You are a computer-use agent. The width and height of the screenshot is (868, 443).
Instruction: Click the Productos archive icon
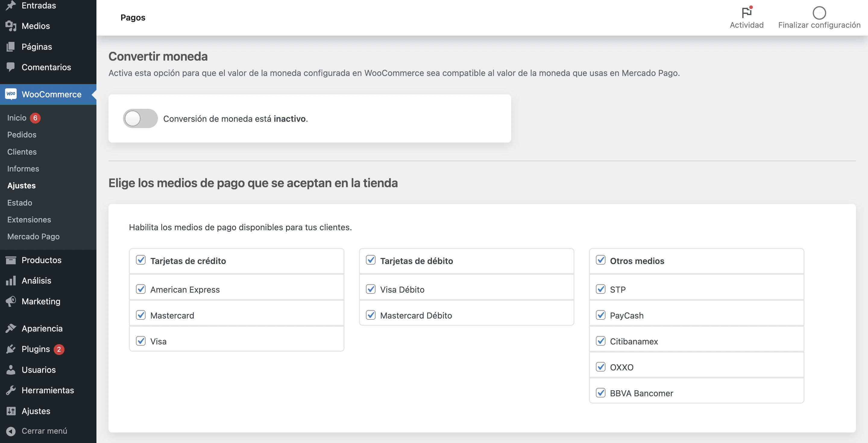(11, 260)
